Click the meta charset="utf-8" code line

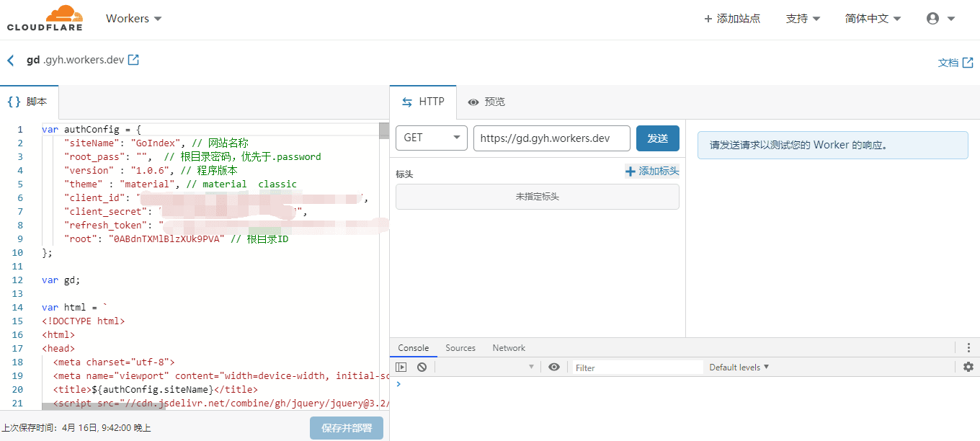[114, 362]
